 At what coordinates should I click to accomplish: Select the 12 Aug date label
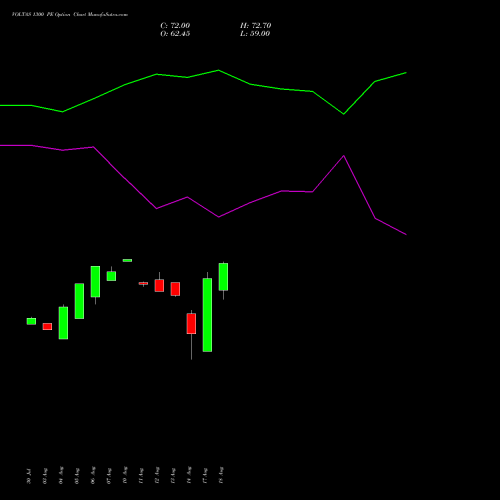point(157,475)
